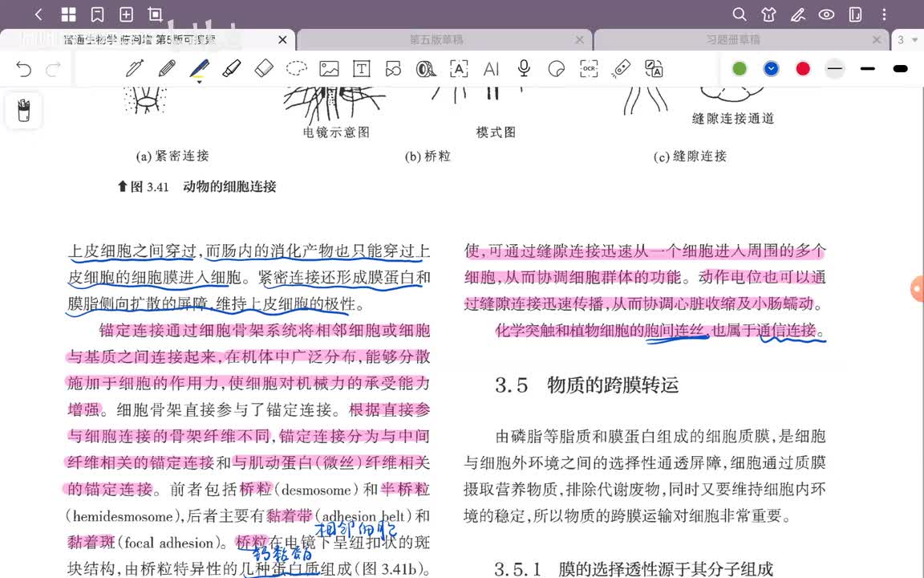Redo the last undone action

pyautogui.click(x=54, y=69)
